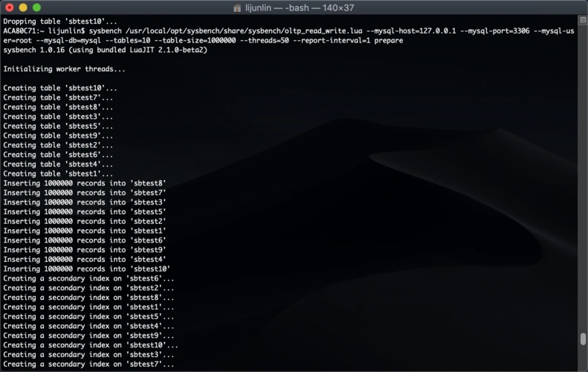This screenshot has width=588, height=372.
Task: Click the '--tables=10' argument
Action: (128, 40)
